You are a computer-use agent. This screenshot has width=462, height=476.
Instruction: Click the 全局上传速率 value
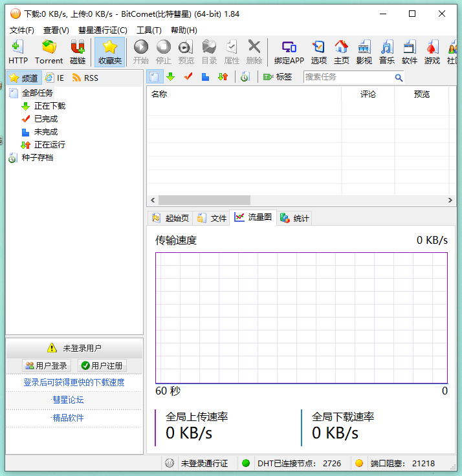click(x=189, y=433)
